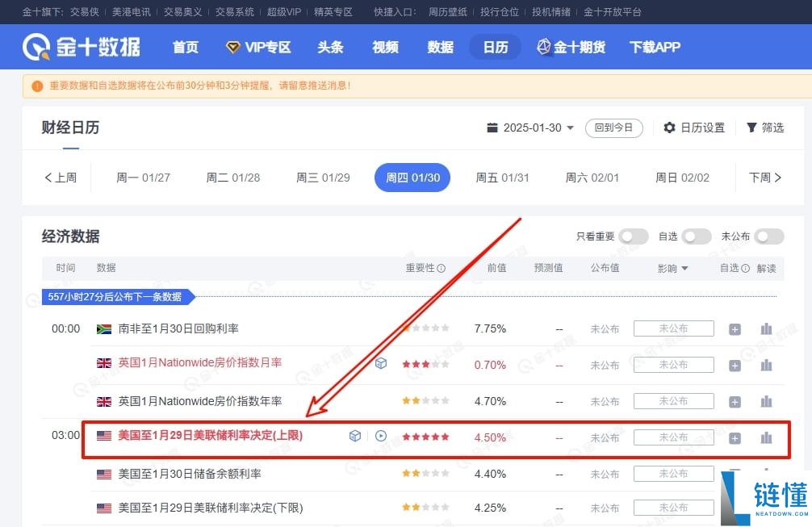Open the 日历 nav item

tap(496, 47)
